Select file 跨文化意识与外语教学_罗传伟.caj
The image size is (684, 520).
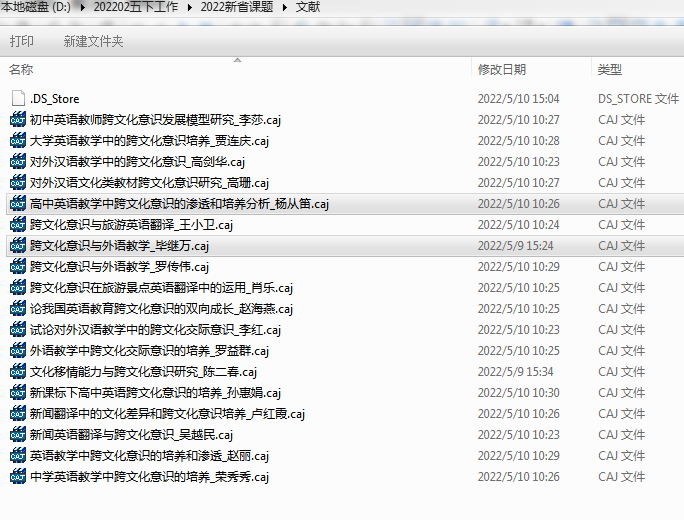120,267
